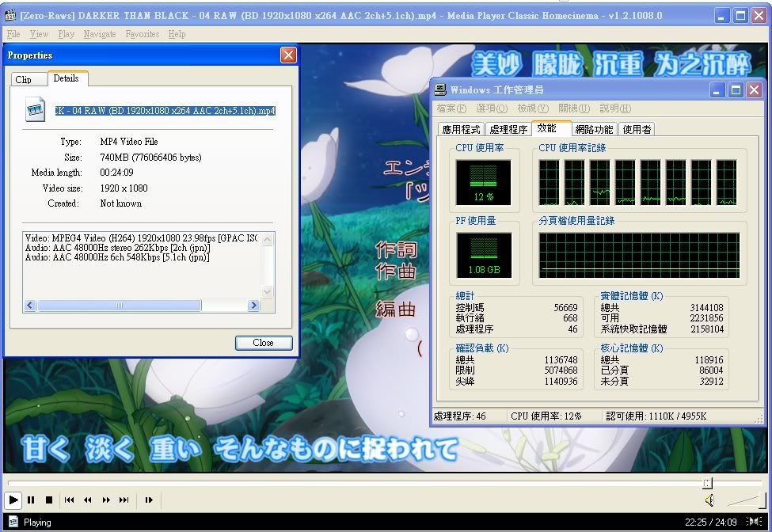This screenshot has width=772, height=532.
Task: Click the file name field in Properties
Action: coord(165,110)
